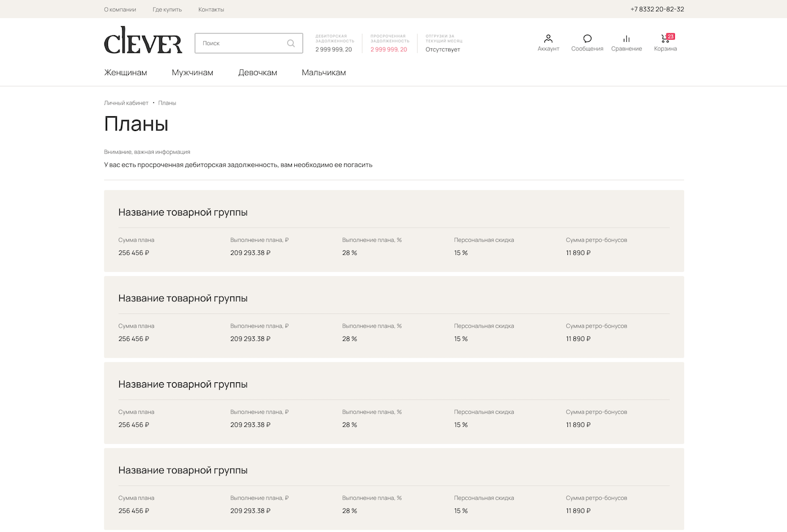Open the Где купить link

coord(167,9)
